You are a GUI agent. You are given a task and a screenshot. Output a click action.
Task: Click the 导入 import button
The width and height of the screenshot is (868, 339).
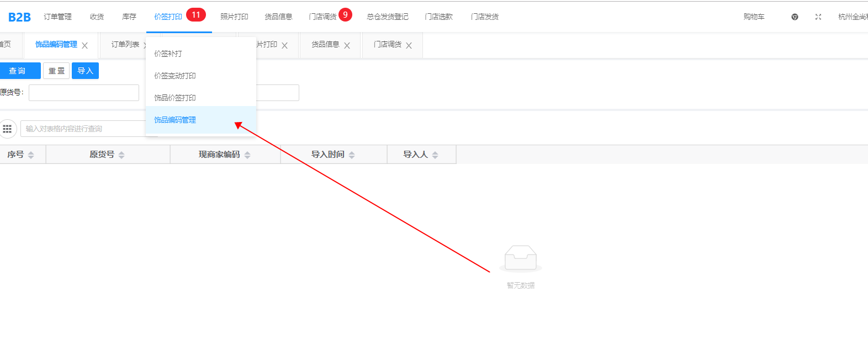tap(85, 71)
